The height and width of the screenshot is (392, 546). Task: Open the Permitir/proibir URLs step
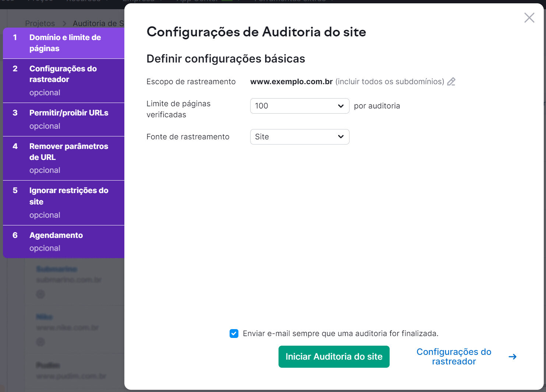(x=69, y=113)
